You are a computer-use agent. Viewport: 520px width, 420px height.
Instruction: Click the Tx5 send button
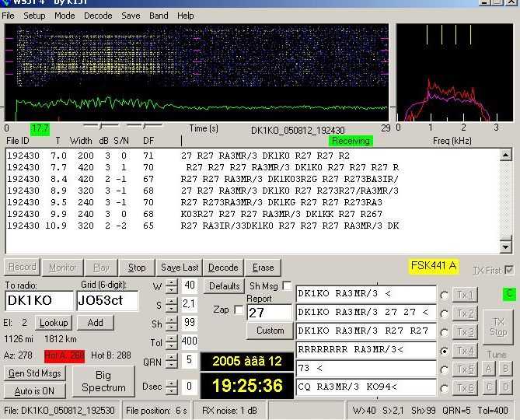[465, 369]
